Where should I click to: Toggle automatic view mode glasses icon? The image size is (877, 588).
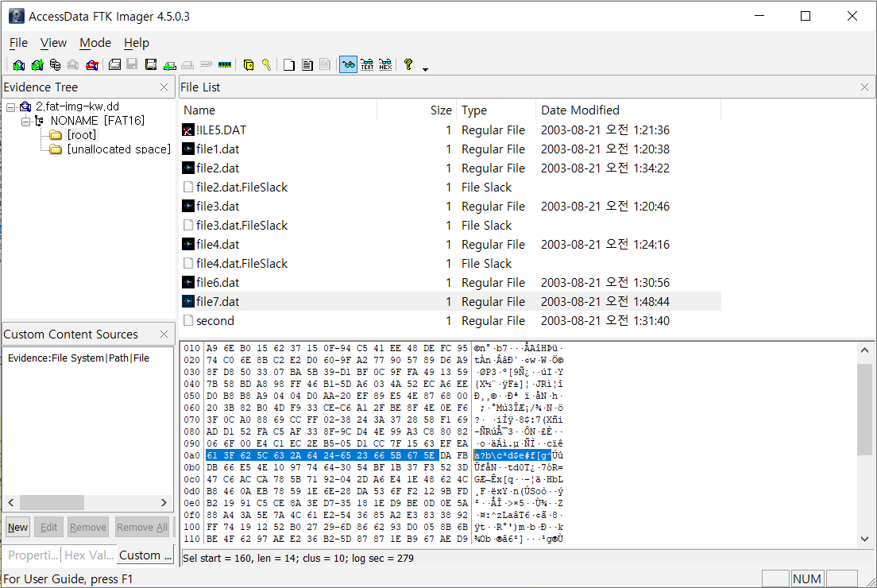(x=348, y=65)
